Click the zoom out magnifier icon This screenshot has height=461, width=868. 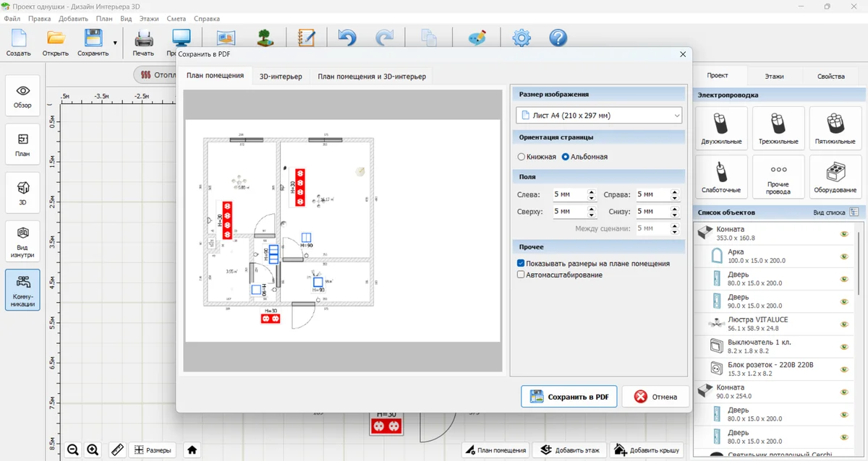(73, 450)
